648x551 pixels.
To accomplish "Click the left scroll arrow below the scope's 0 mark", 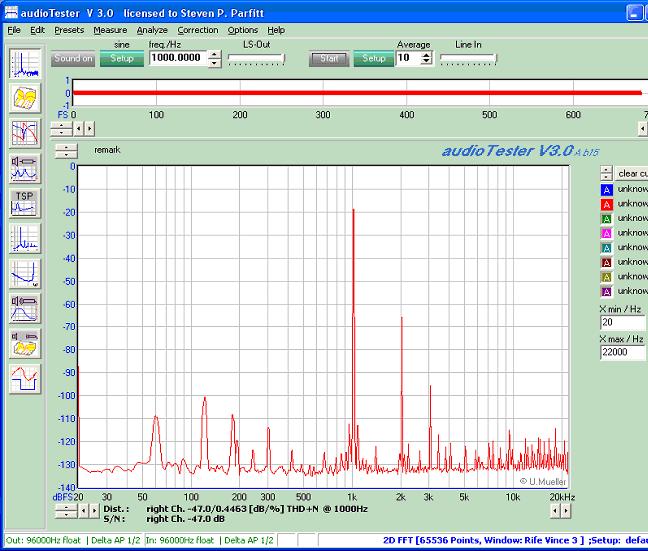I will click(x=79, y=129).
